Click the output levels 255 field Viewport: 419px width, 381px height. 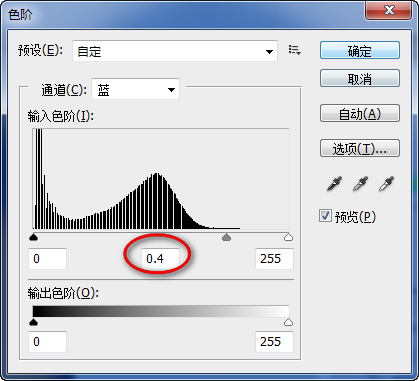point(274,341)
